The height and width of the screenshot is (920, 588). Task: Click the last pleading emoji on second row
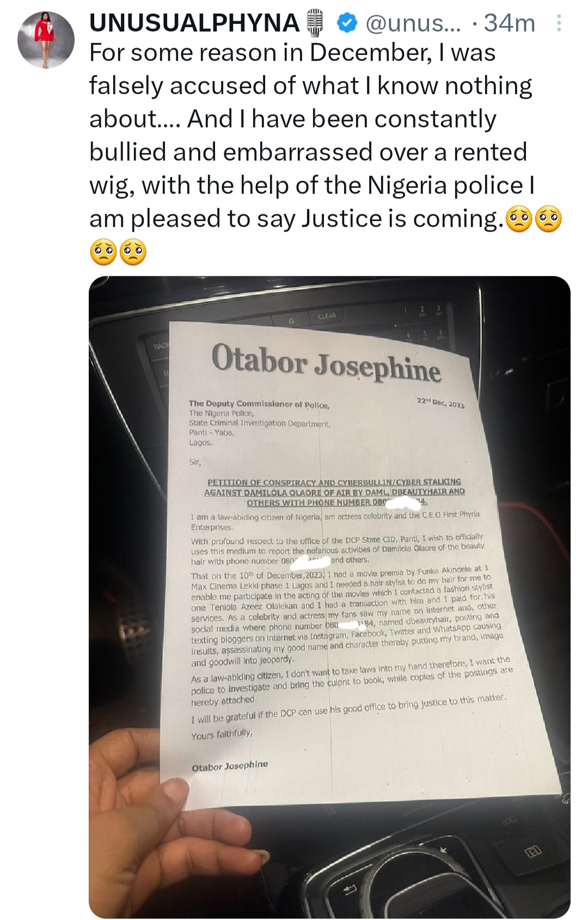(133, 252)
